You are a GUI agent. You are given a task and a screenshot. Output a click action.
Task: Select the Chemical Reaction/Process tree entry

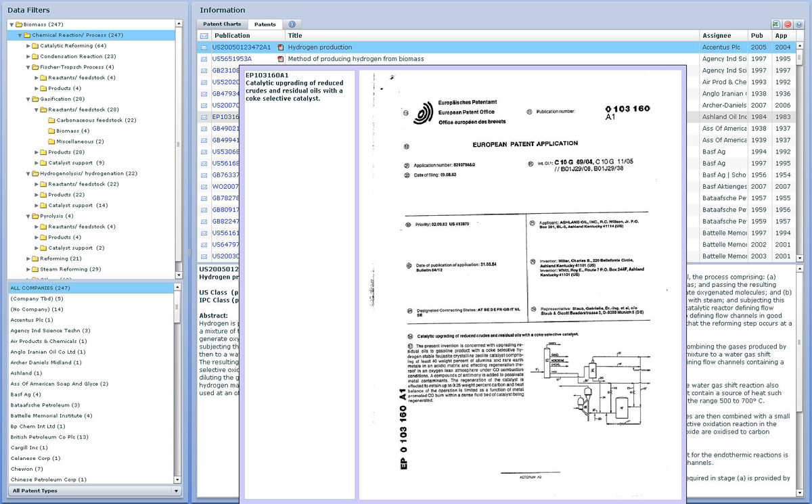coord(71,35)
